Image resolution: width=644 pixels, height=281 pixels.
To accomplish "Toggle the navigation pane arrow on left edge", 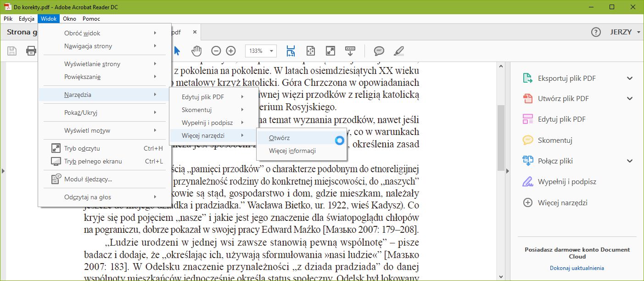I will (x=3, y=170).
